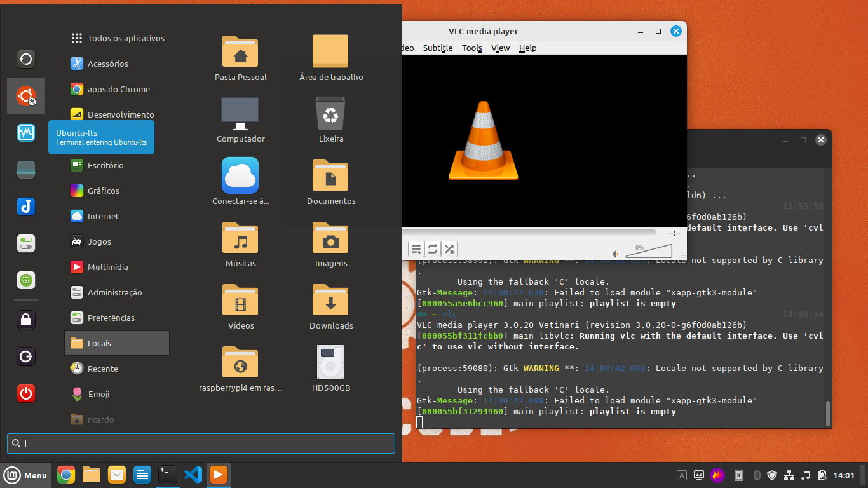Screen dimensions: 868x488
Task: Open the Tools menu in VLC
Action: point(471,48)
